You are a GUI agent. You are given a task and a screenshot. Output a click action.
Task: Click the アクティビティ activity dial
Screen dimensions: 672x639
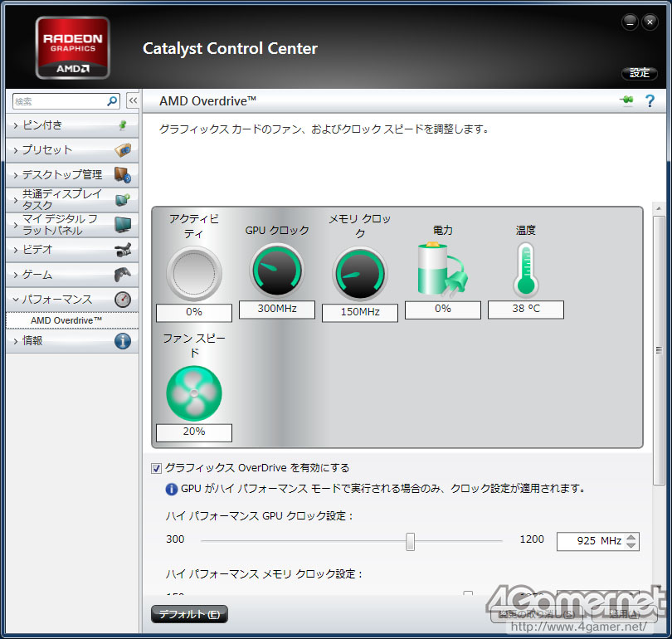coord(194,273)
